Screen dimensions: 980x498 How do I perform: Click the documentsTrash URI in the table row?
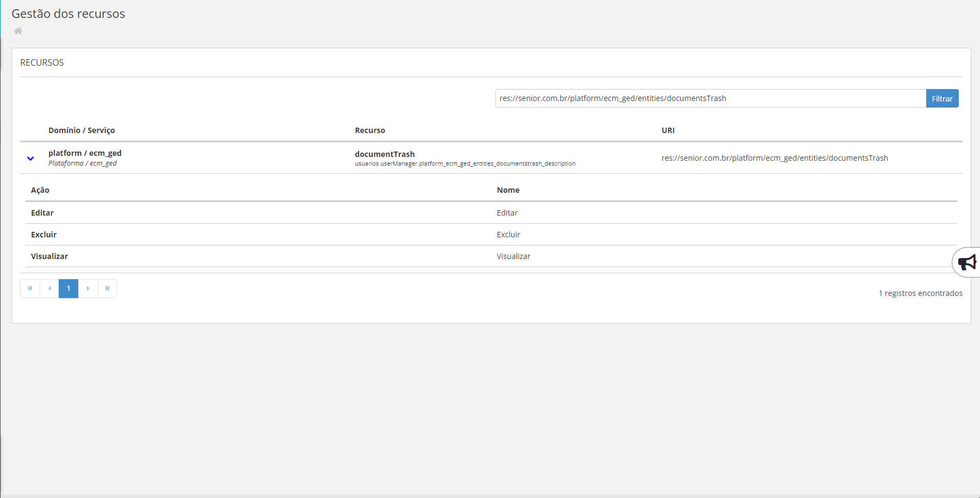[x=774, y=158]
